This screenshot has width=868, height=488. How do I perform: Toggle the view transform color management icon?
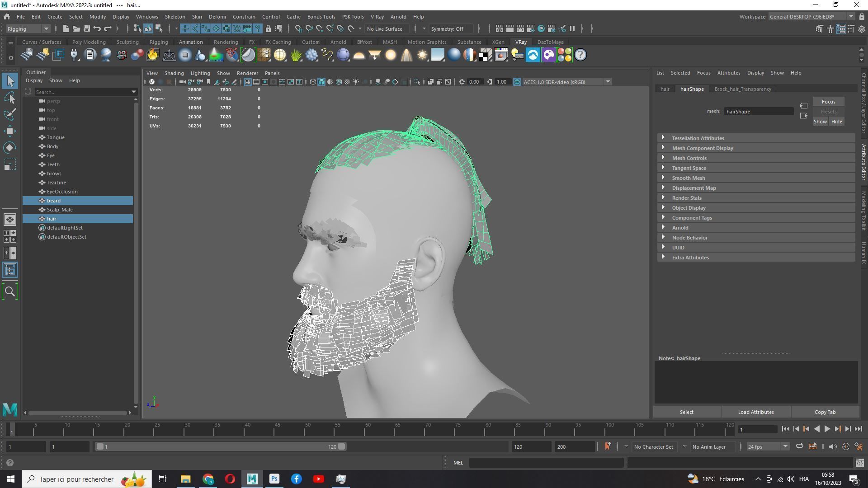click(x=517, y=82)
